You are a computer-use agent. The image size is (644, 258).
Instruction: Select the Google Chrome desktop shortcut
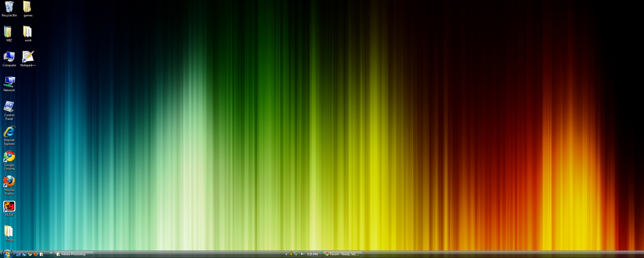pyautogui.click(x=9, y=160)
